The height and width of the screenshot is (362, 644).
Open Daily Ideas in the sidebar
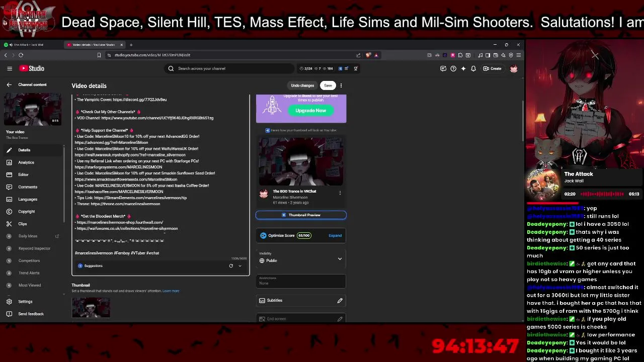tap(32, 236)
